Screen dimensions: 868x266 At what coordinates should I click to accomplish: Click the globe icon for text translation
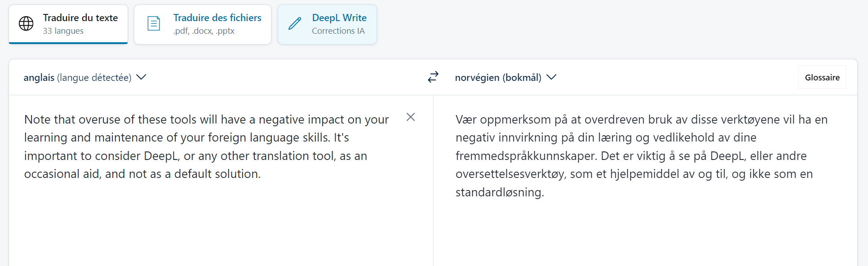26,23
